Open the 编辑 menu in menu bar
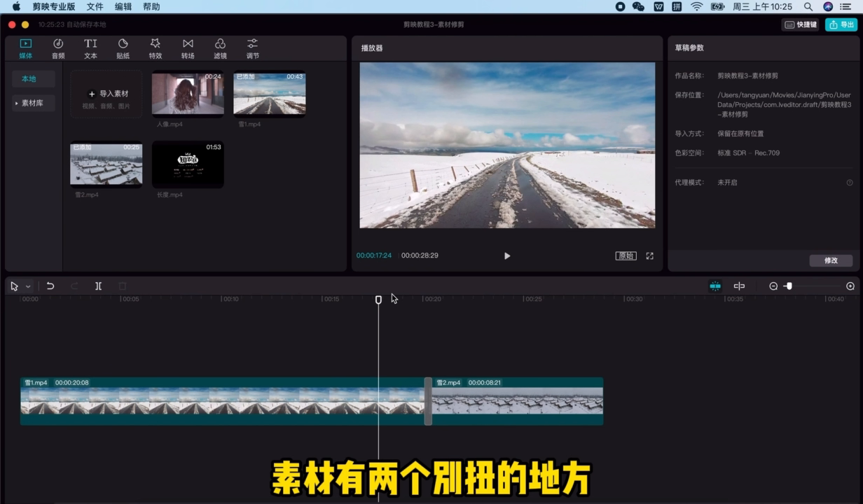 point(123,6)
